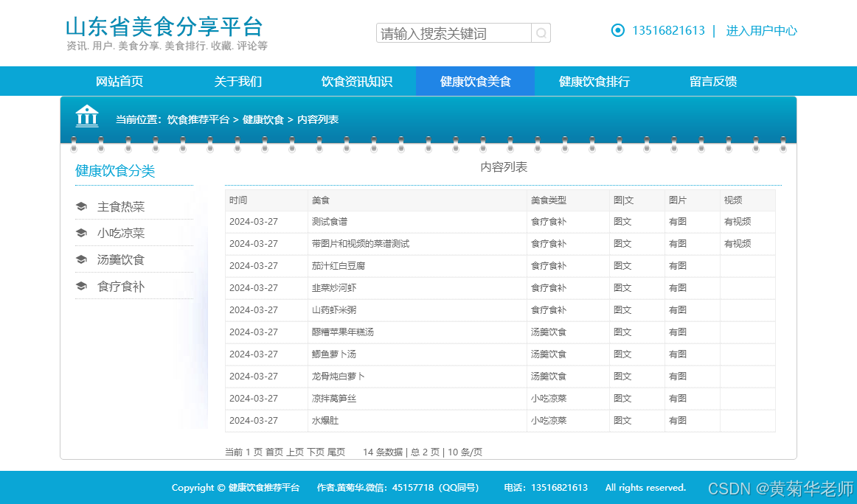Image resolution: width=857 pixels, height=504 pixels.
Task: Click the graduation cap icon beside 小吃凉菜
Action: pos(81,233)
